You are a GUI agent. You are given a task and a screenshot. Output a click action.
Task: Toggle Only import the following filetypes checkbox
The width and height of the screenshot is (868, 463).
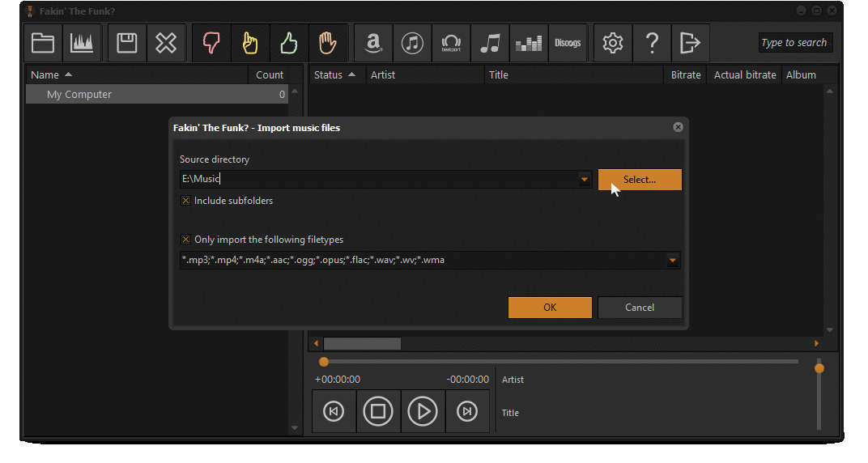click(186, 240)
